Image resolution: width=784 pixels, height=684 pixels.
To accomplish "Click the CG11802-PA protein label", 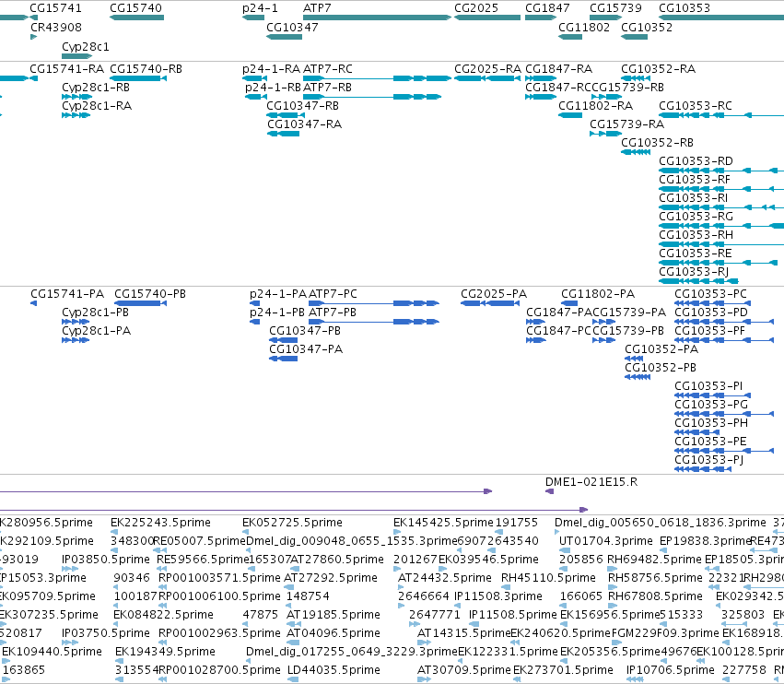I will (x=598, y=294).
